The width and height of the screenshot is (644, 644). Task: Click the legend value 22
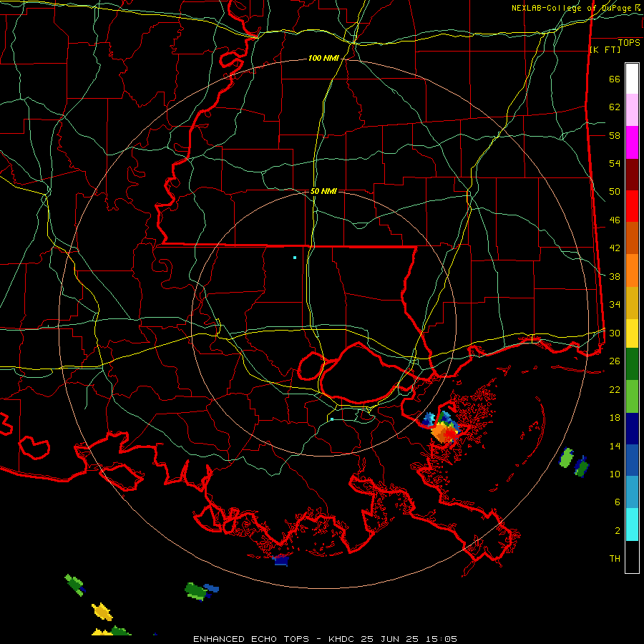tap(615, 389)
